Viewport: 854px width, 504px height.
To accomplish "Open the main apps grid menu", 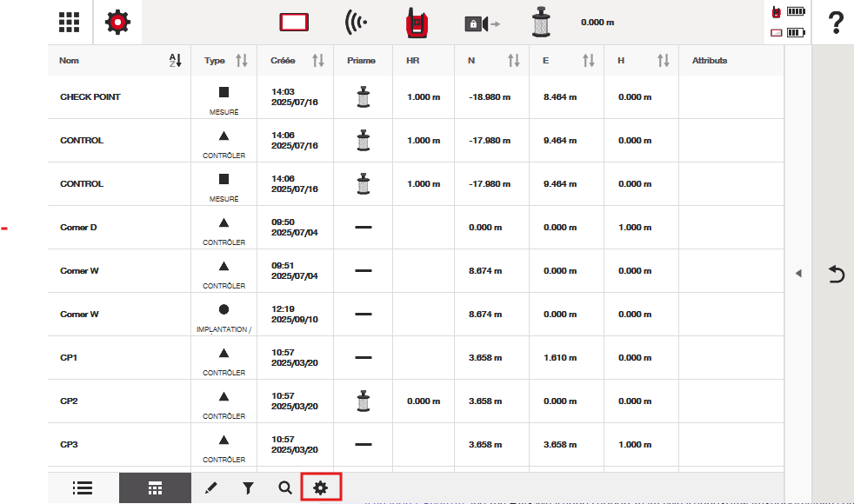I will 70,22.
